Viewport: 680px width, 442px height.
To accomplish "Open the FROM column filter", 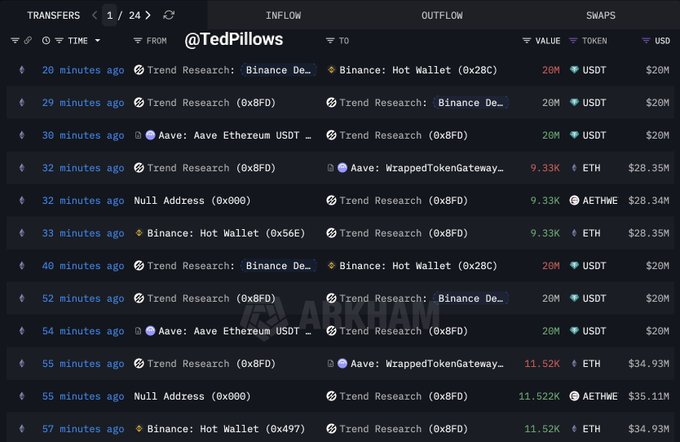I will pyautogui.click(x=138, y=41).
